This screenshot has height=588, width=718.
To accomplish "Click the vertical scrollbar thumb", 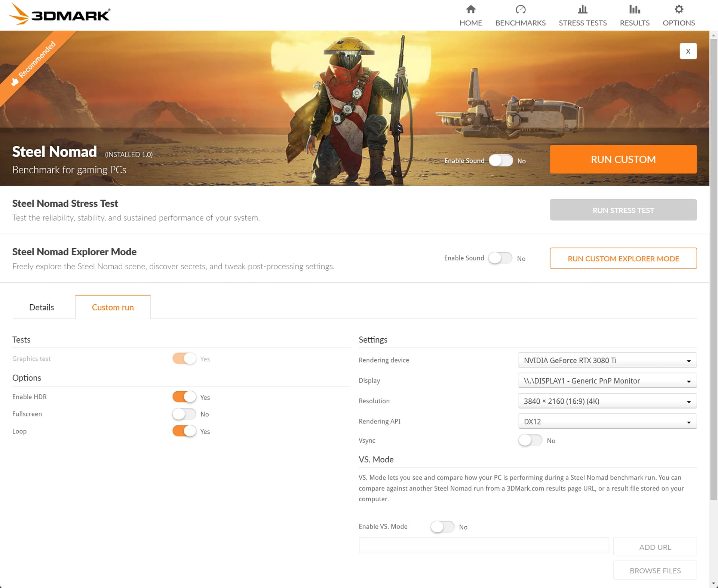I will [x=714, y=269].
